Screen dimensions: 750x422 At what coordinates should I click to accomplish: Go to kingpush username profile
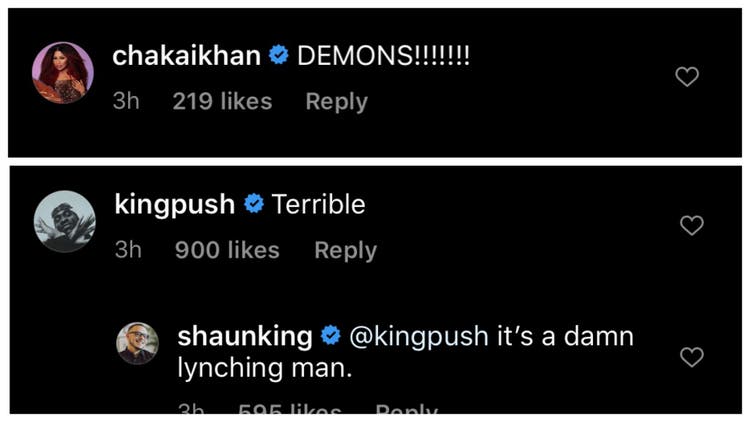click(175, 205)
